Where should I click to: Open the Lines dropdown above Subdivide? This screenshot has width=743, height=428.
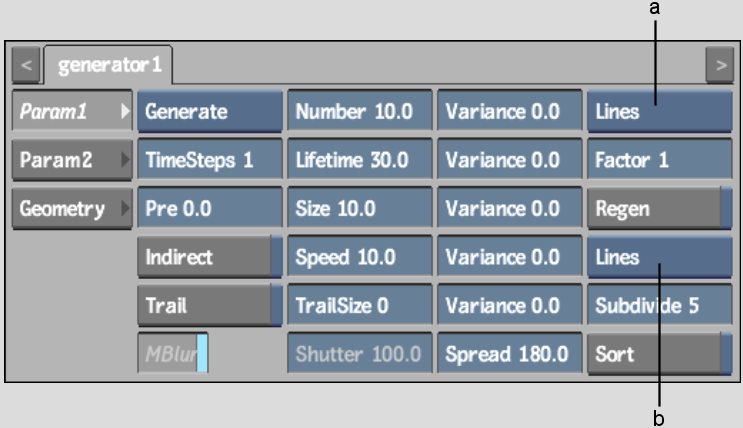point(660,257)
